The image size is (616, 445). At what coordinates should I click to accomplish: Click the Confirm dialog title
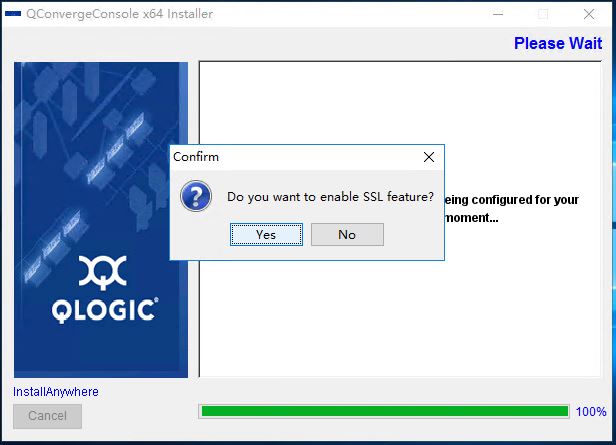[x=196, y=157]
